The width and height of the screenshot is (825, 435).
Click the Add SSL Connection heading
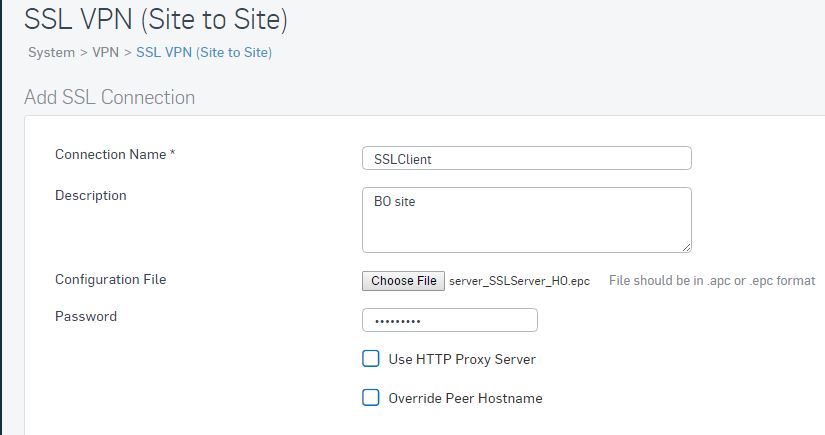pos(109,97)
